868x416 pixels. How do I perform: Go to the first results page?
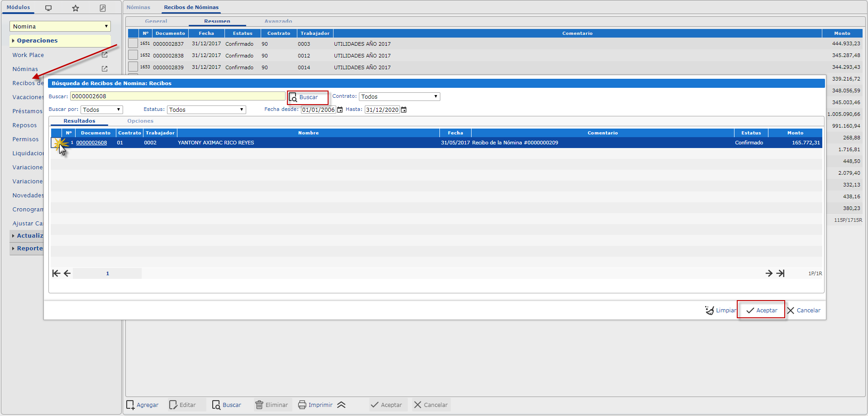(x=56, y=273)
